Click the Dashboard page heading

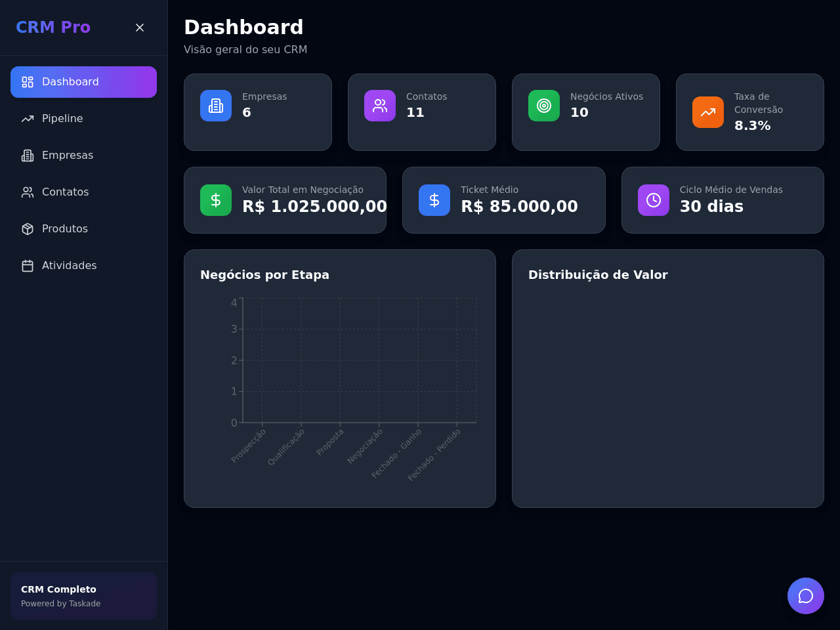243,28
